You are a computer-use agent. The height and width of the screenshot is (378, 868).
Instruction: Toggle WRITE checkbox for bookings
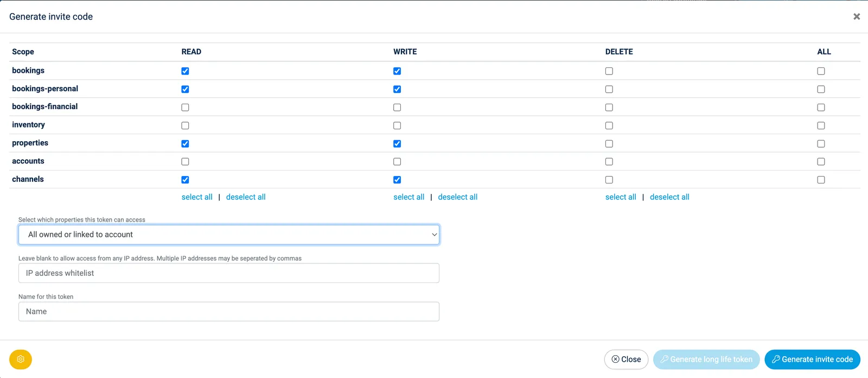tap(397, 71)
